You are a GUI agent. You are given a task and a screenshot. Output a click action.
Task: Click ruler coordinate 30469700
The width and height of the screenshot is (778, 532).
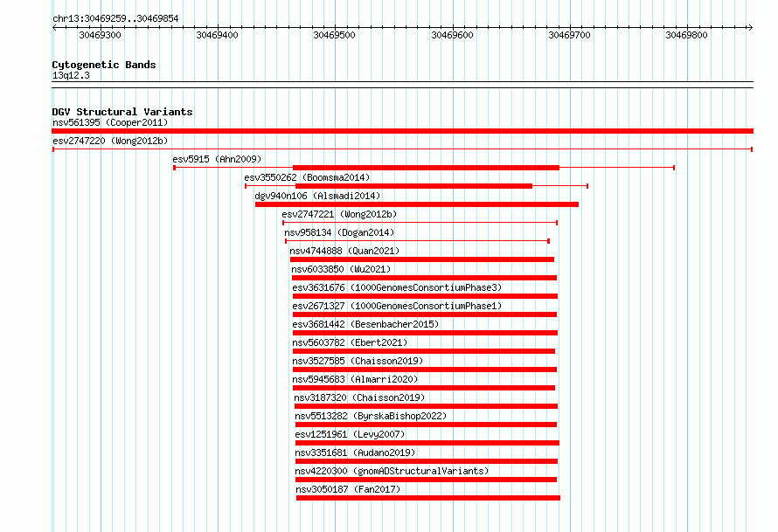pyautogui.click(x=570, y=35)
